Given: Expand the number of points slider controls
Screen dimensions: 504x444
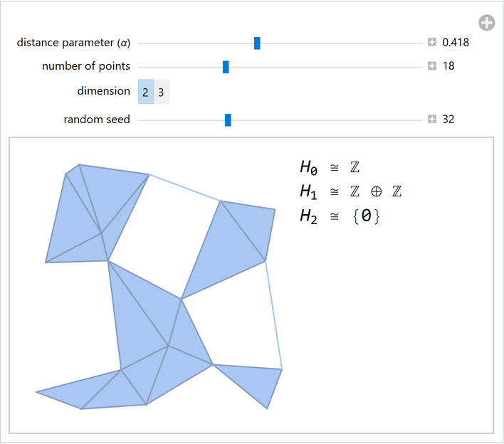Looking at the screenshot, I should tap(432, 66).
